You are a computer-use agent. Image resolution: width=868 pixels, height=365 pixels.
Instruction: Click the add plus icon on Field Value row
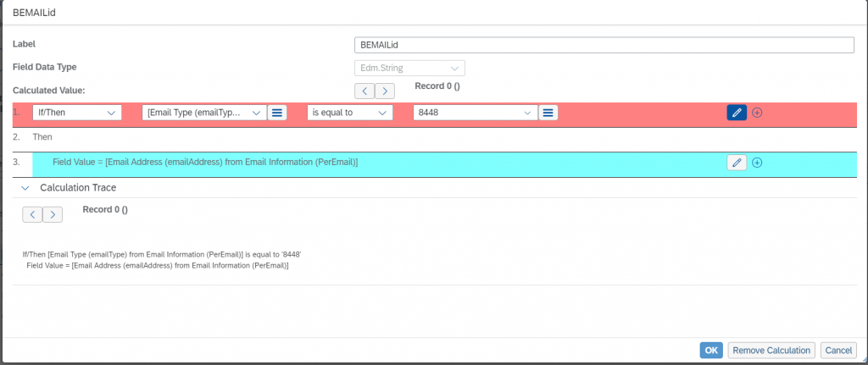click(x=757, y=163)
